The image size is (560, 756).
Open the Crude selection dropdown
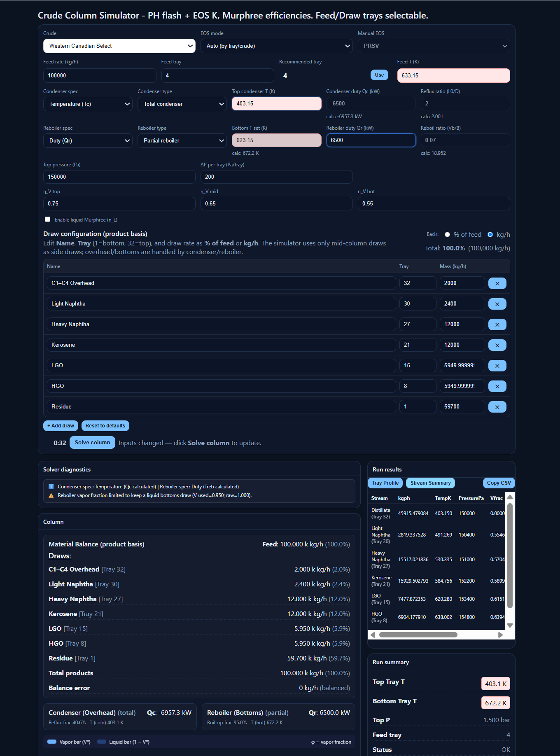[119, 46]
